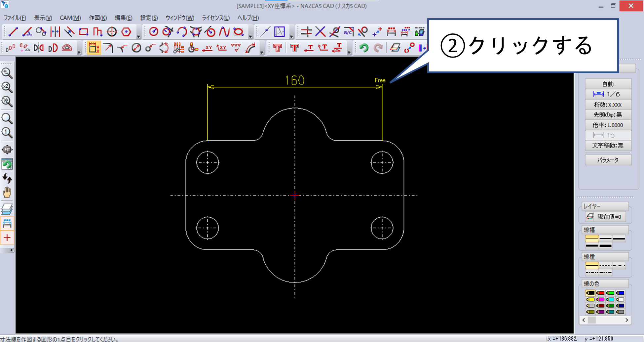Select the dotted line type
The height and width of the screenshot is (342, 644).
coord(605,265)
